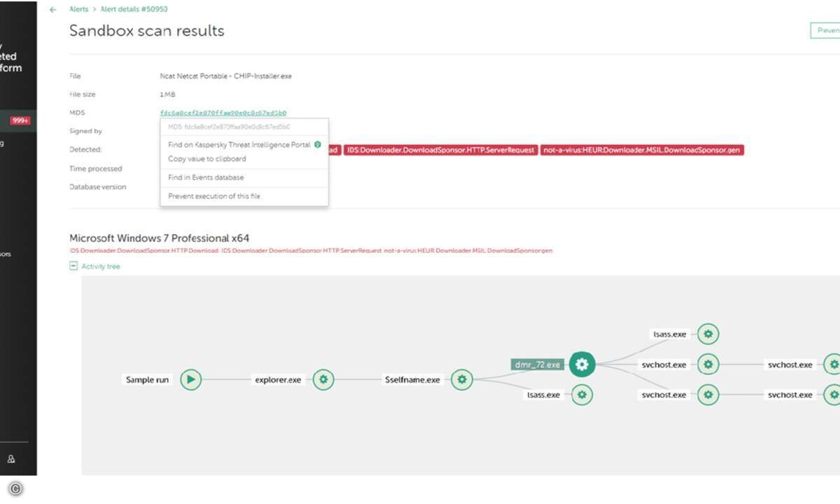Go back using the left arrow icon
This screenshot has width=840, height=504.
pos(53,10)
